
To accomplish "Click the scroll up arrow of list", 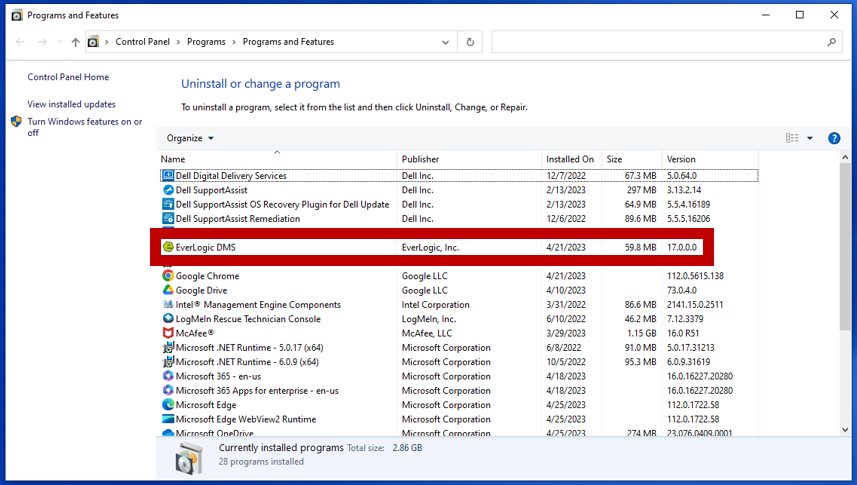I will pyautogui.click(x=845, y=157).
